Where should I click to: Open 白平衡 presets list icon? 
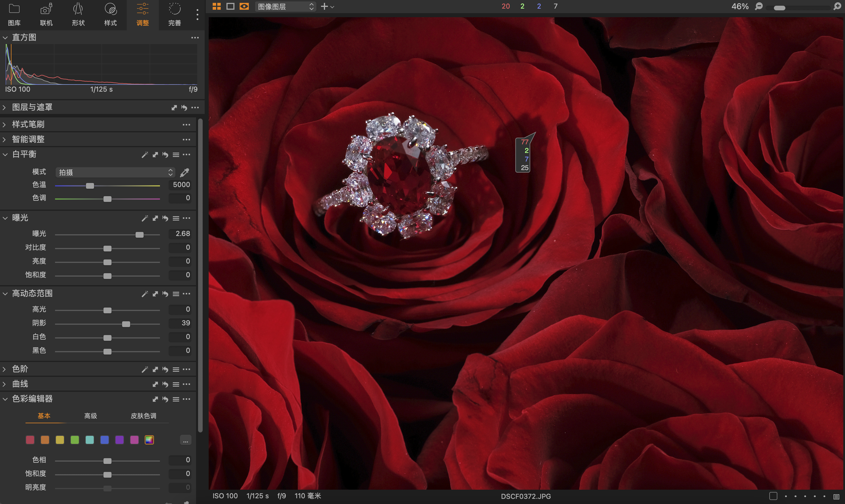[176, 155]
